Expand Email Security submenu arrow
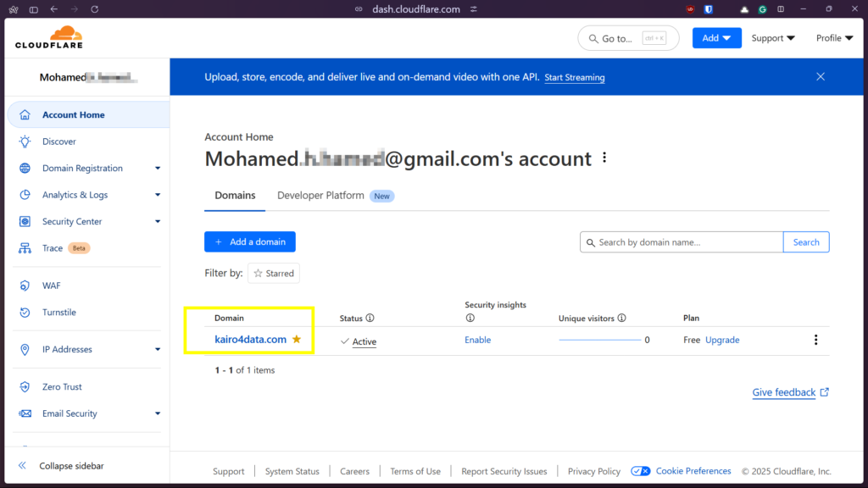This screenshot has height=488, width=868. point(158,413)
